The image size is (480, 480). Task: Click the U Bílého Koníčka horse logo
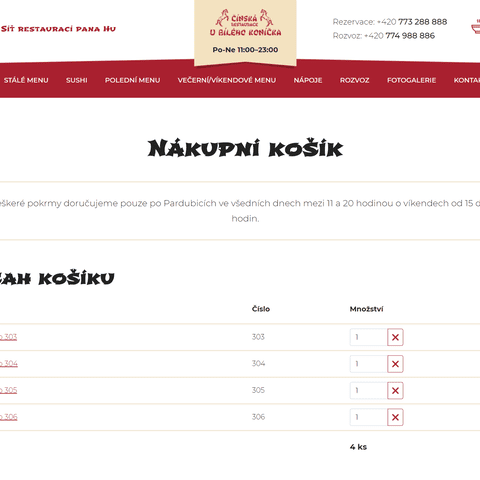click(245, 23)
